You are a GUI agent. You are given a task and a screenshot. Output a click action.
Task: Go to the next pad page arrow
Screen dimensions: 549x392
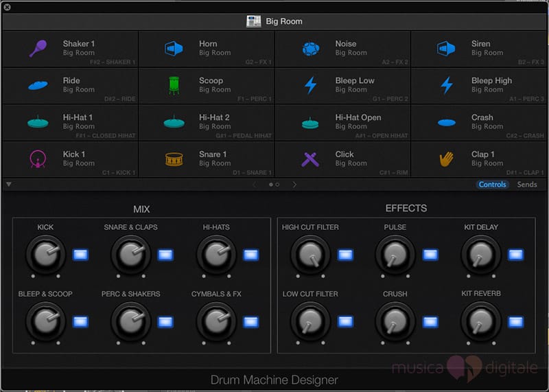(294, 184)
